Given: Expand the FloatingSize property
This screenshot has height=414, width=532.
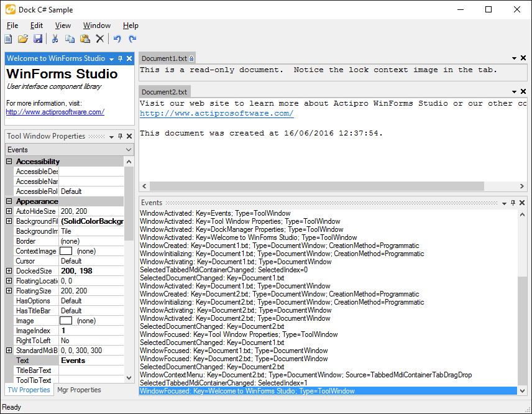Looking at the screenshot, I should point(9,291).
